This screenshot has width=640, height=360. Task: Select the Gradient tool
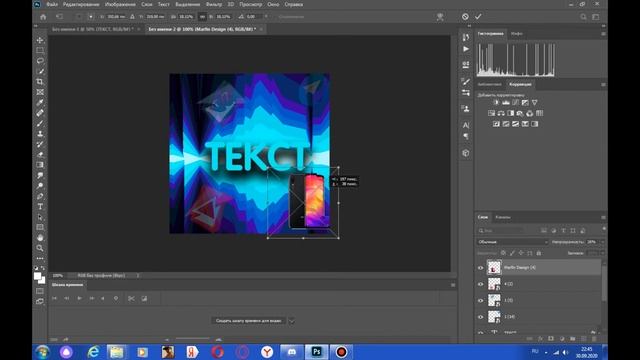click(40, 165)
